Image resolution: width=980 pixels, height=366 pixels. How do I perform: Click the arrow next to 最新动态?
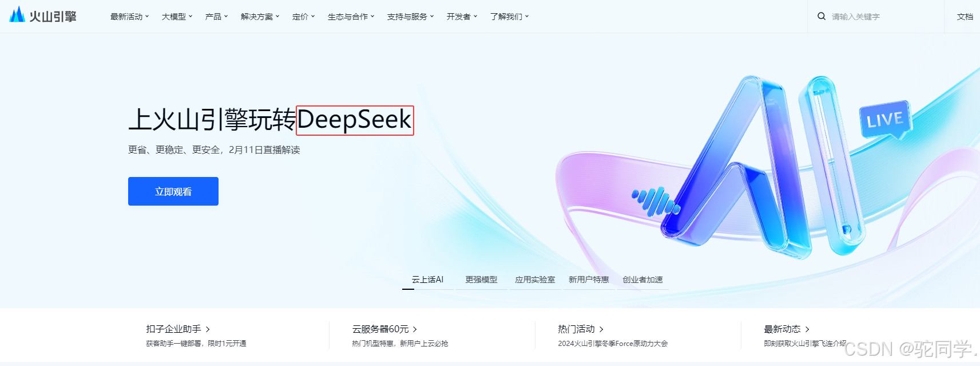tap(807, 329)
